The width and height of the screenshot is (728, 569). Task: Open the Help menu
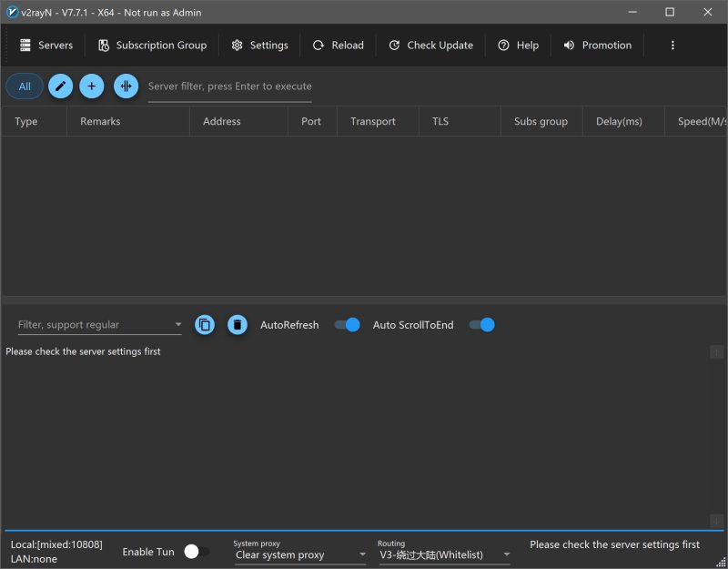point(518,46)
